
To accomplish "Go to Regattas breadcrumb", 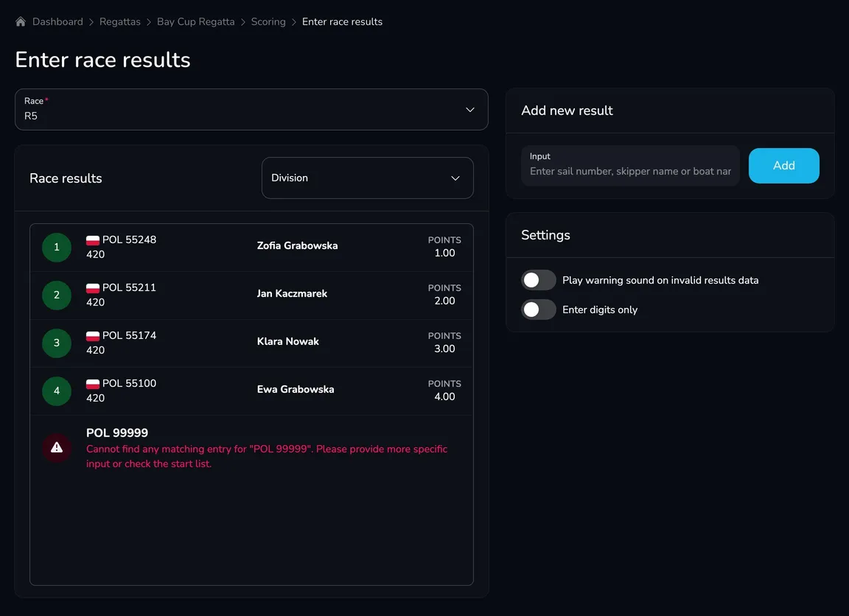I will (119, 21).
